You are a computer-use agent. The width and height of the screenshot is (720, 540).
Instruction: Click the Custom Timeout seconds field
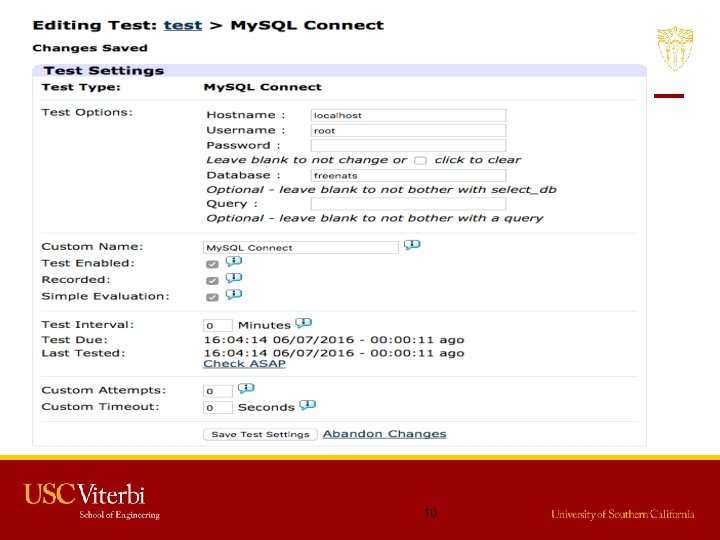tap(218, 408)
